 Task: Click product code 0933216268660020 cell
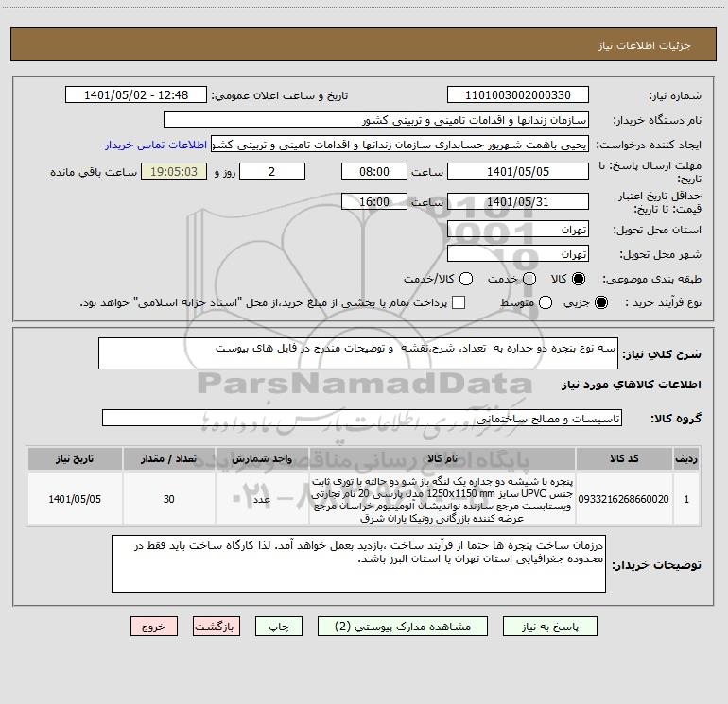click(x=624, y=499)
